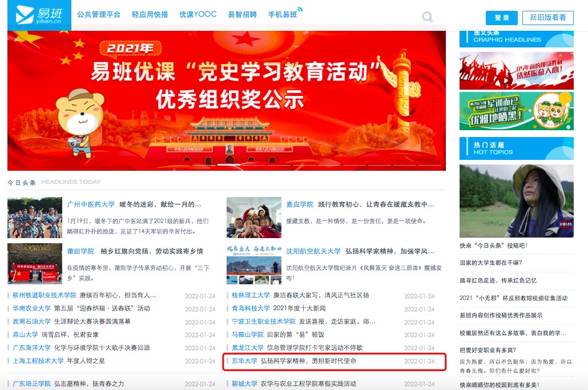Image resolution: width=588 pixels, height=390 pixels.
Task: Click 莆田学院 news thumbnail image
Action: [x=35, y=264]
